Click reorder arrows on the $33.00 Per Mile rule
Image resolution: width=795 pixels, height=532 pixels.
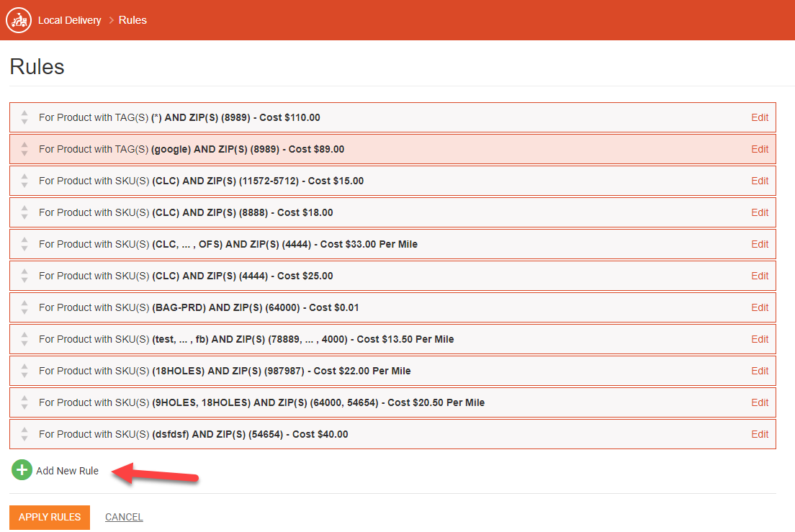[x=24, y=244]
